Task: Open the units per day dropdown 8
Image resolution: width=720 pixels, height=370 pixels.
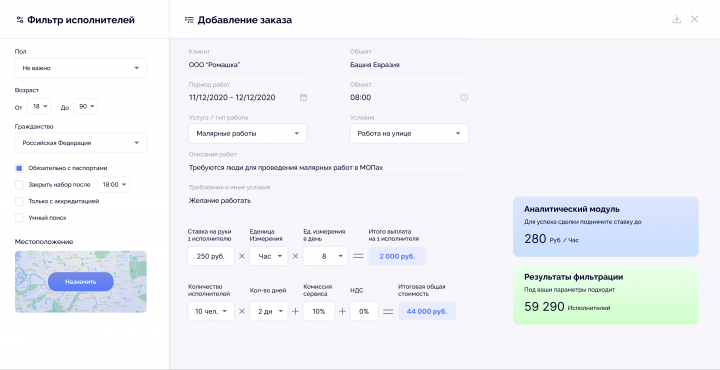Action: (x=326, y=256)
